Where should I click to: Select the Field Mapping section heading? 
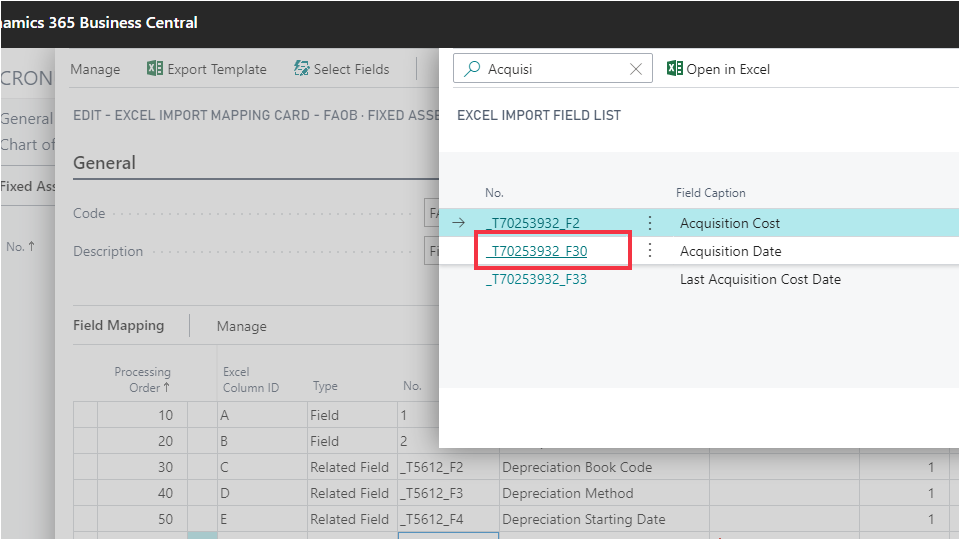point(119,325)
